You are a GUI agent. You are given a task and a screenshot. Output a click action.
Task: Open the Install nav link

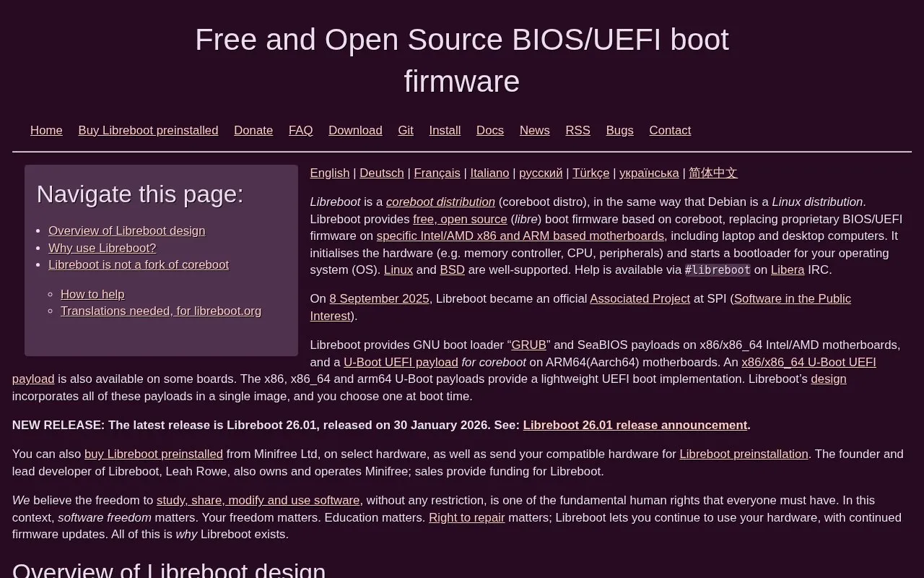click(x=445, y=130)
